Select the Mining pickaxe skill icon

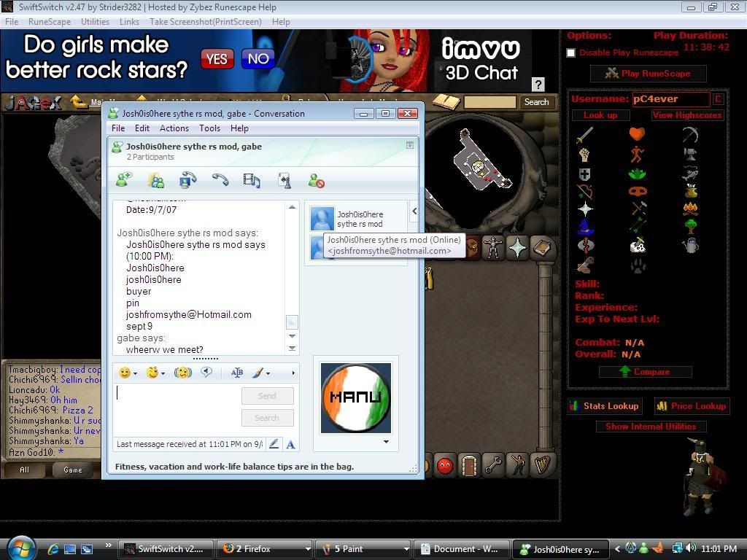[x=690, y=135]
